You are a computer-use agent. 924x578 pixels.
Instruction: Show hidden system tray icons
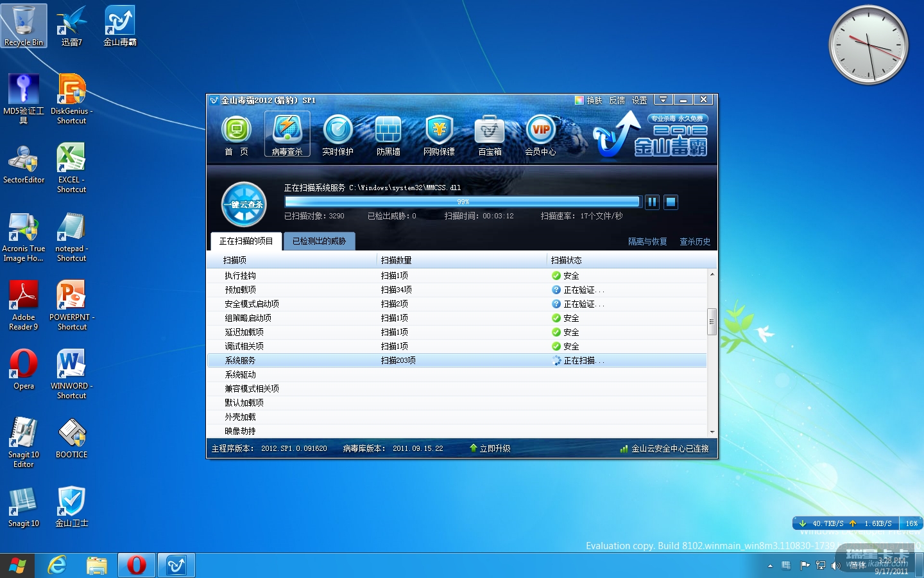coord(770,566)
